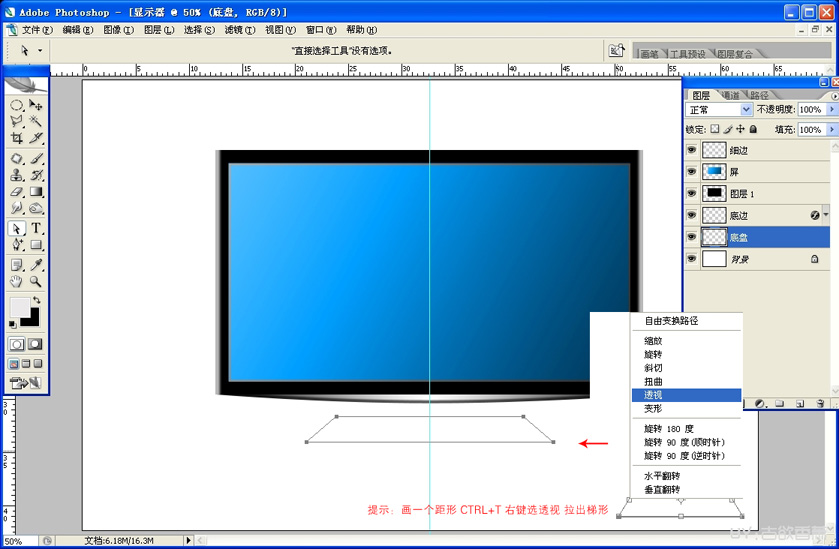
Task: Open the opacity 不透明度 slider arrow
Action: coord(832,109)
